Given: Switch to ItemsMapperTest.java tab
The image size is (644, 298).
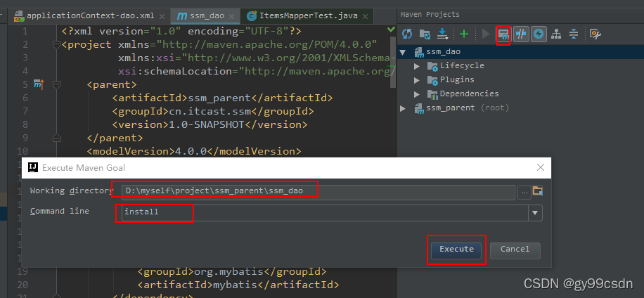Looking at the screenshot, I should (x=308, y=16).
